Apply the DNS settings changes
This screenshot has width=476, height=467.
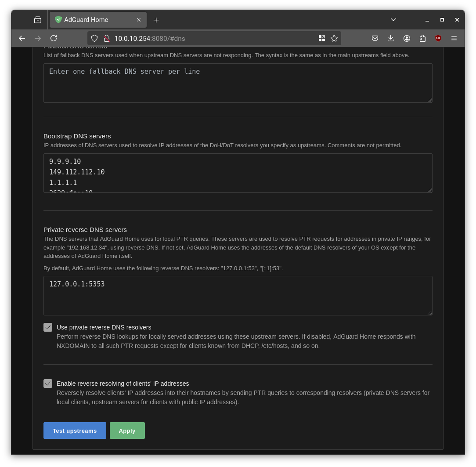click(x=127, y=431)
